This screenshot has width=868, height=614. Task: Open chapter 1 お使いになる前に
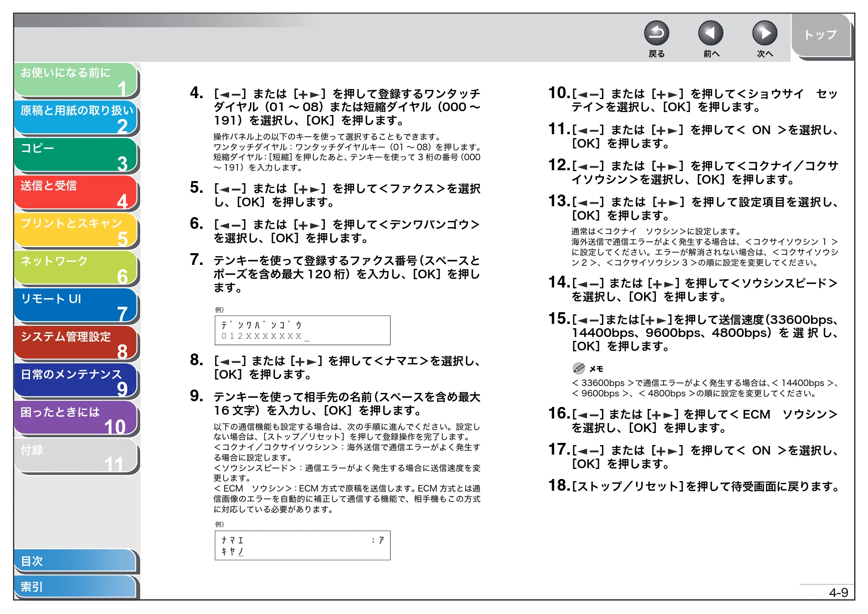tap(76, 79)
